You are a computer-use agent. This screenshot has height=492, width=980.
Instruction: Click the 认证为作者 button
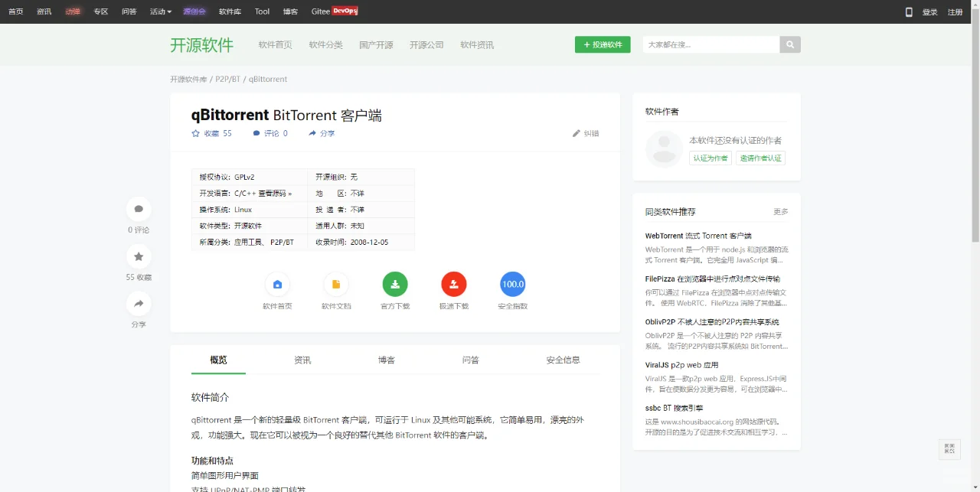[x=709, y=158]
